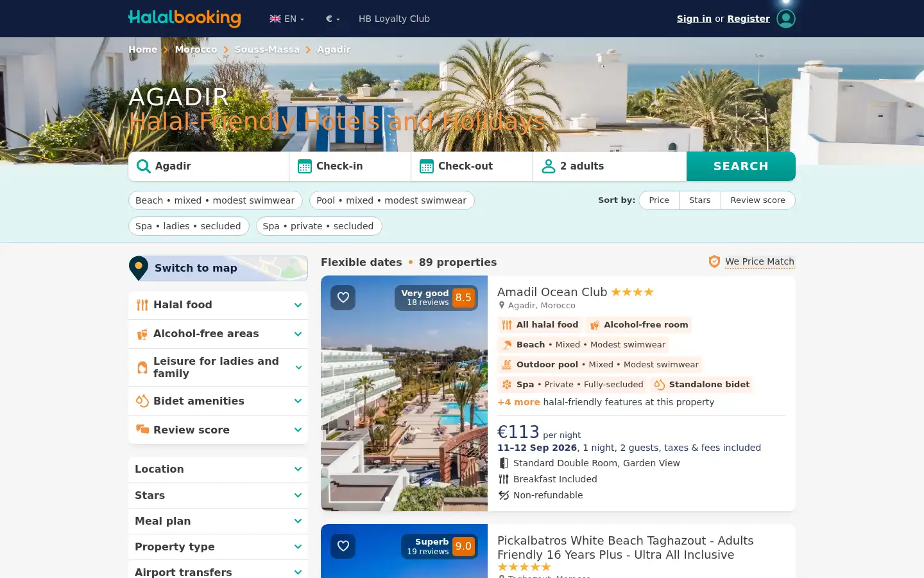Expand the Meal plan filter
Screen dimensions: 924x578
pos(218,521)
